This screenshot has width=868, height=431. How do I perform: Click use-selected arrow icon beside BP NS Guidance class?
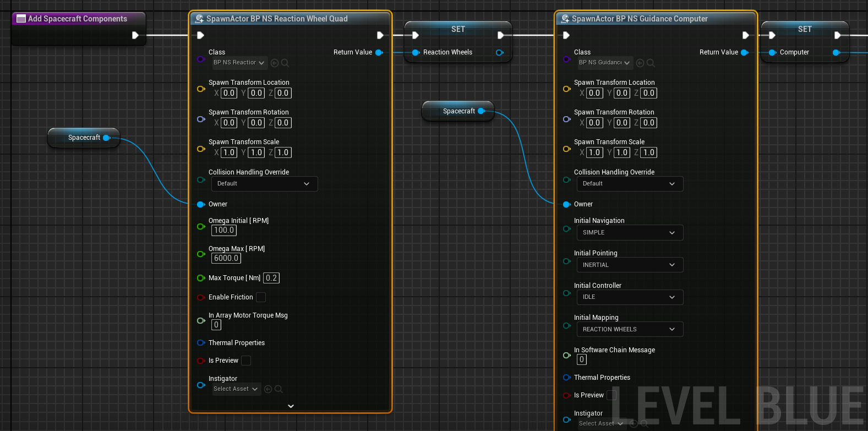click(x=640, y=63)
